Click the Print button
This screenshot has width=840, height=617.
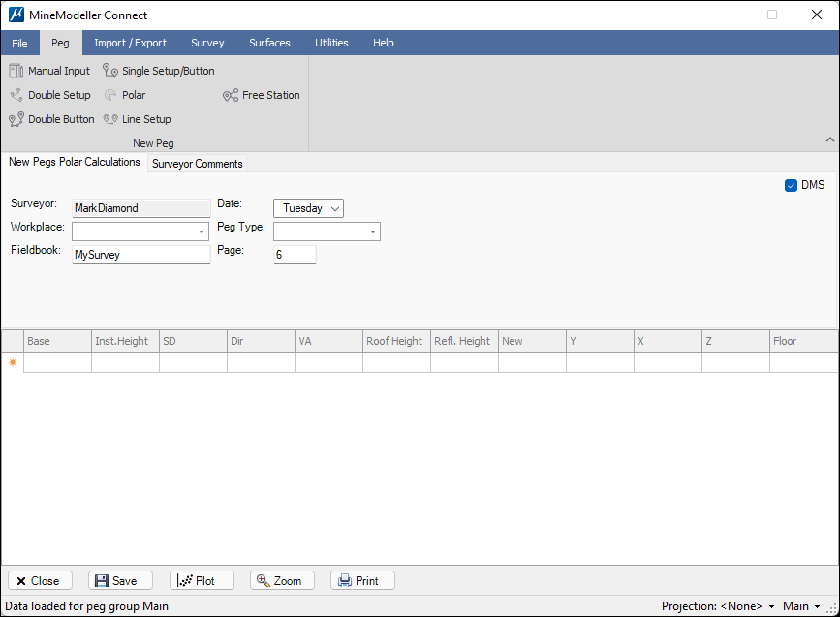(362, 581)
